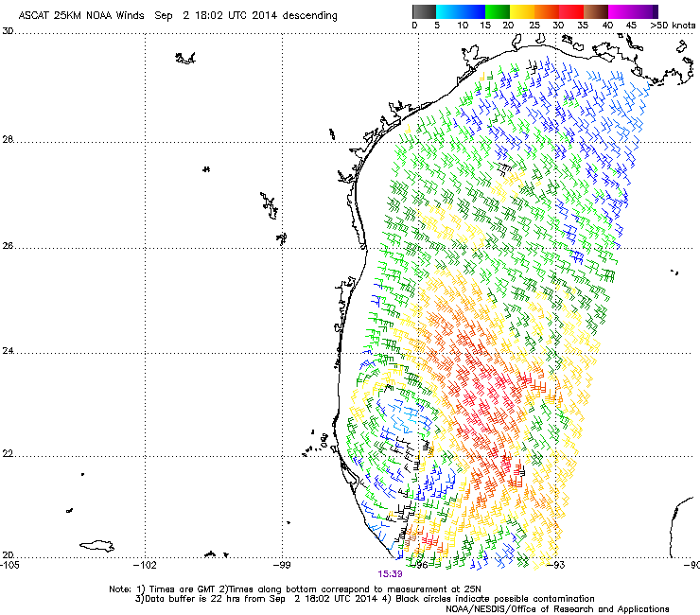The image size is (700, 615).
Task: Click the 'NOAA/NESDIS/Office of Research and Applications' credit
Action: [x=557, y=609]
